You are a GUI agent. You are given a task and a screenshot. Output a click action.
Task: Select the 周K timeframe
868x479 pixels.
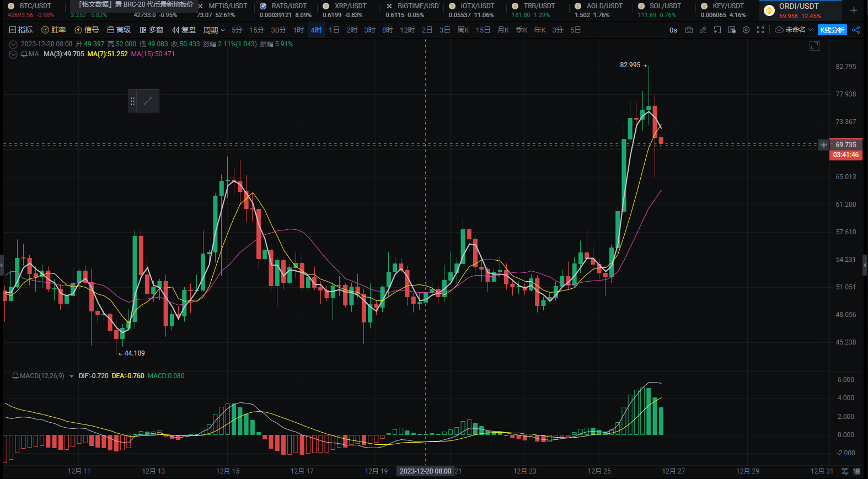(x=463, y=30)
